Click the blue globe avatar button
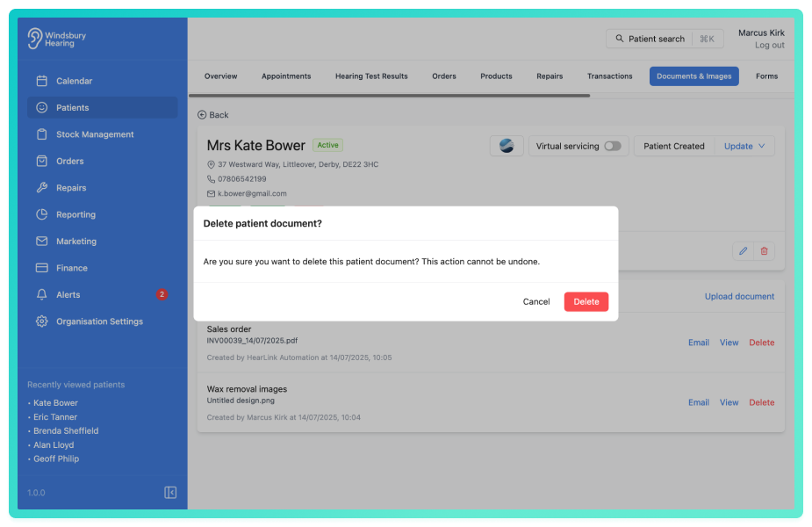Screen dimensions: 812x527 [x=507, y=146]
